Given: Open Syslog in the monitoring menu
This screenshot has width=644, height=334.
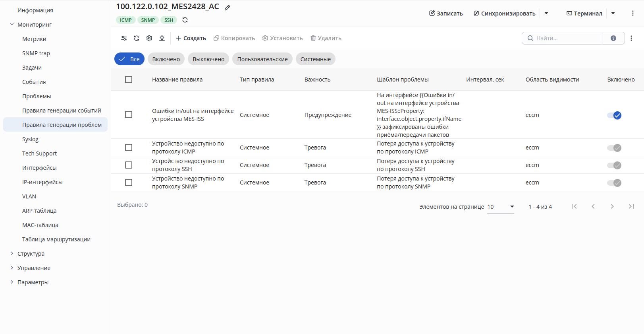Looking at the screenshot, I should (x=31, y=139).
